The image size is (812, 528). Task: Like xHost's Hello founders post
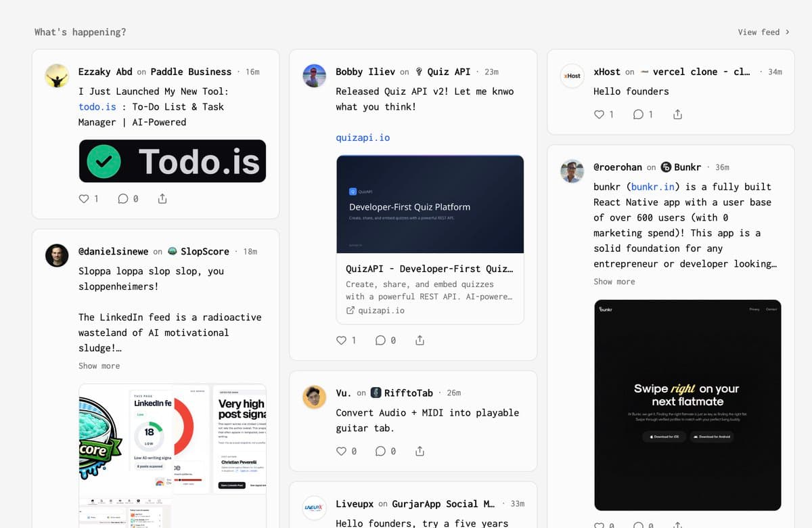pos(600,114)
